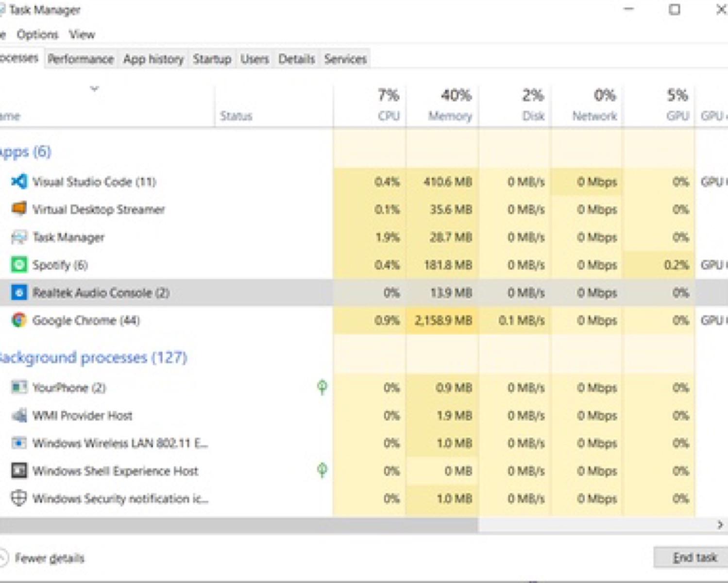This screenshot has width=728, height=583.
Task: Click the Realtek Audio Console icon
Action: 19,292
